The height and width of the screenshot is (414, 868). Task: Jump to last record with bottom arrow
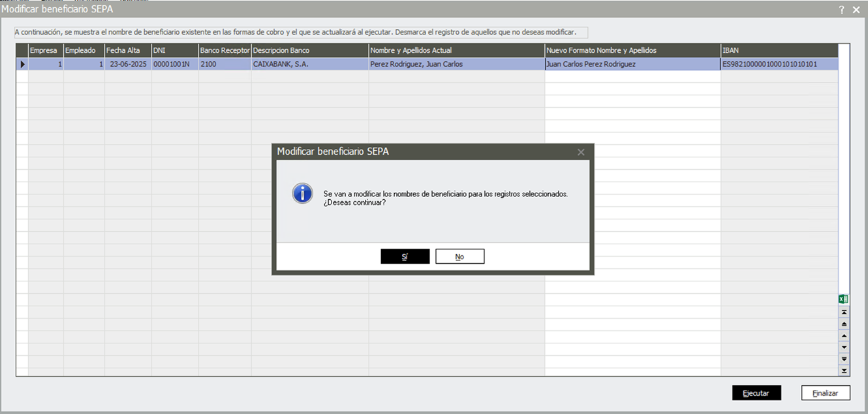click(844, 370)
